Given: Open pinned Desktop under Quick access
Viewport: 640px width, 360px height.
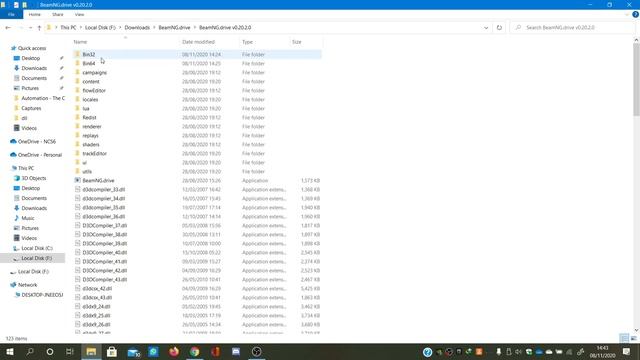Looking at the screenshot, I should tap(31, 58).
